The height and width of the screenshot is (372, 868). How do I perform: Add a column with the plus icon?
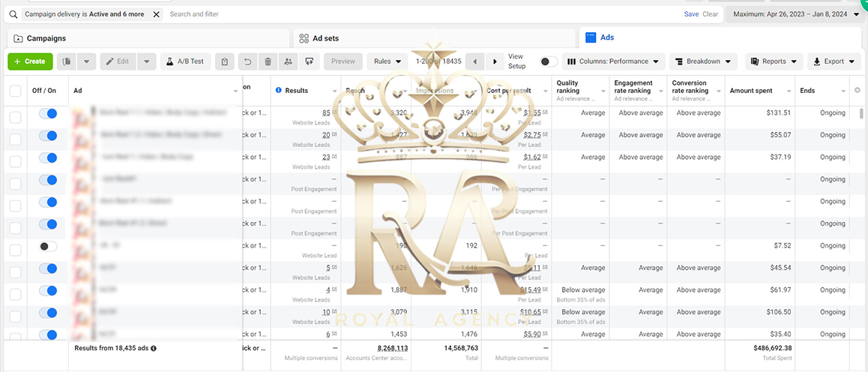click(858, 90)
